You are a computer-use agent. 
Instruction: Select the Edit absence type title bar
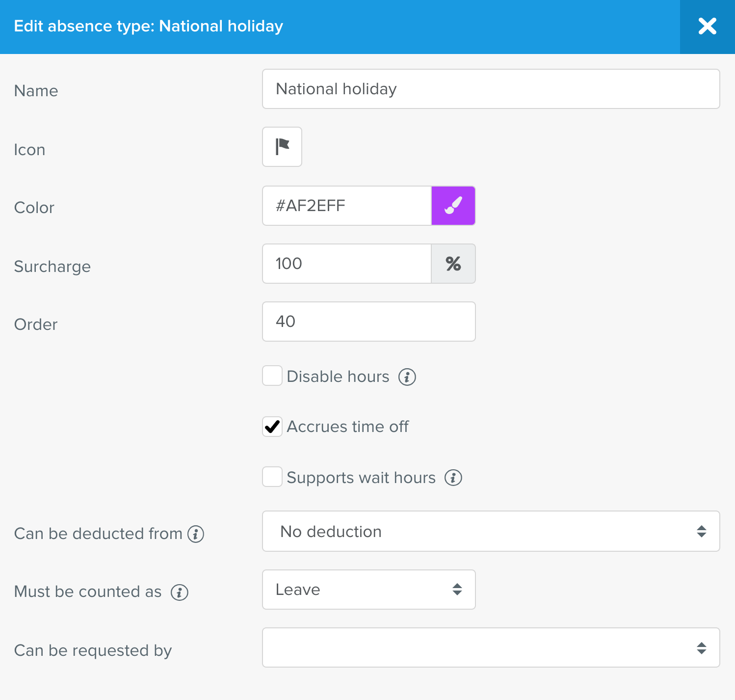(x=149, y=26)
